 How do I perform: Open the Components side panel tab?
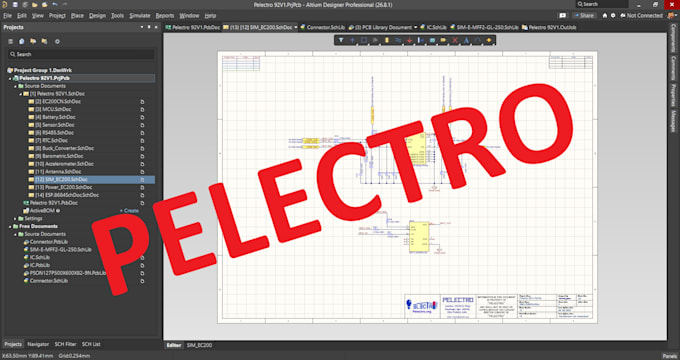pyautogui.click(x=673, y=38)
